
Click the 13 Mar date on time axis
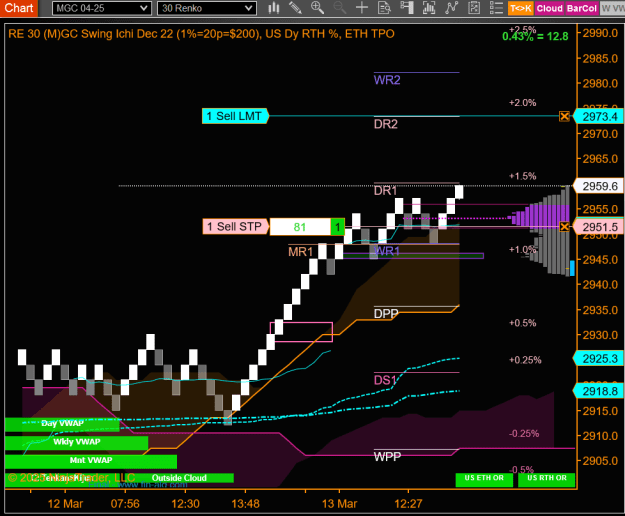pos(339,504)
